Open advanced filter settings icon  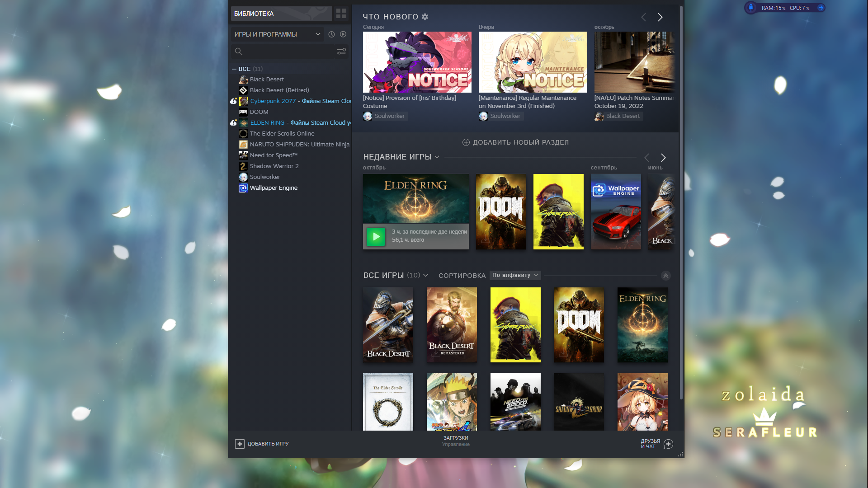tap(341, 52)
